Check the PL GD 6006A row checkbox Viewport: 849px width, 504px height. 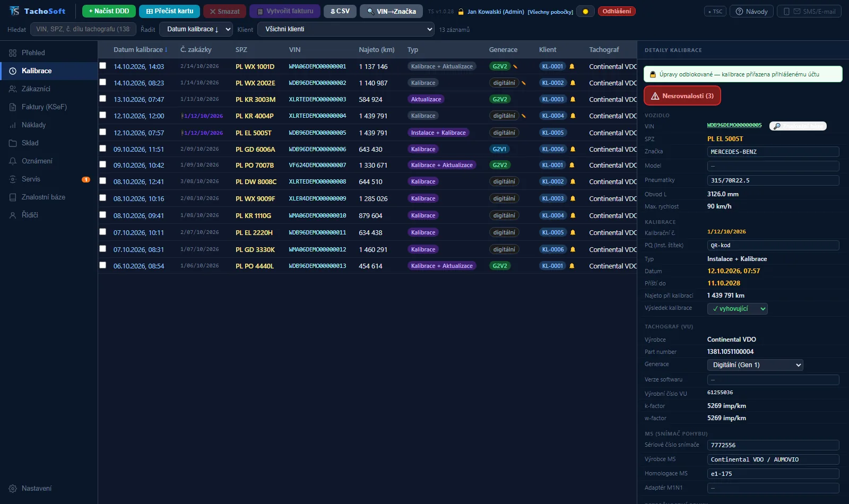[103, 149]
